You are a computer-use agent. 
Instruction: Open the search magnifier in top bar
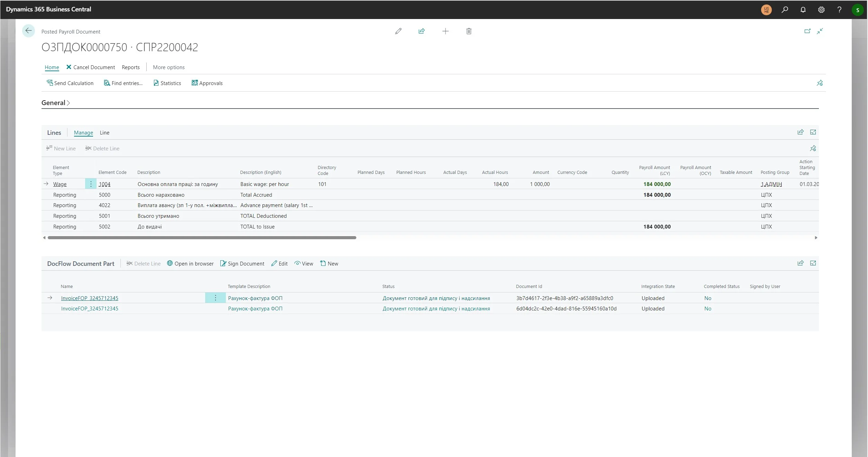785,10
